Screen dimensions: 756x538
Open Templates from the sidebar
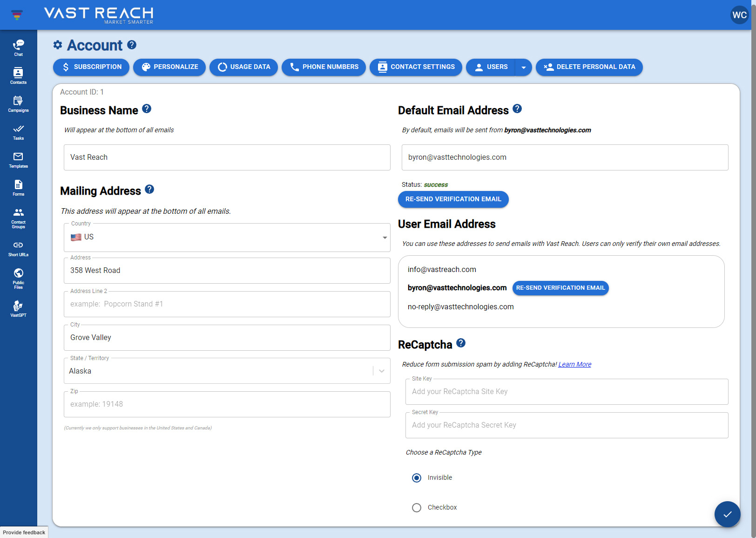coord(18,159)
